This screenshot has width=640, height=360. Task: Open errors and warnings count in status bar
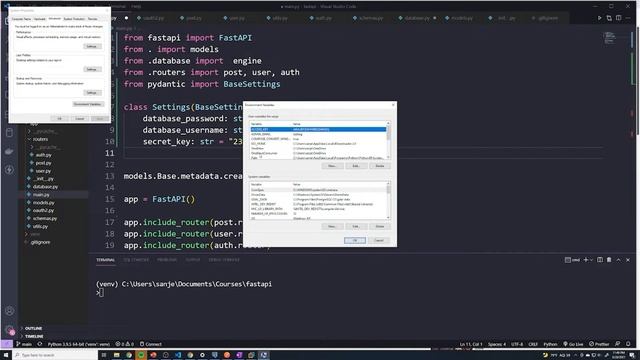click(124, 344)
